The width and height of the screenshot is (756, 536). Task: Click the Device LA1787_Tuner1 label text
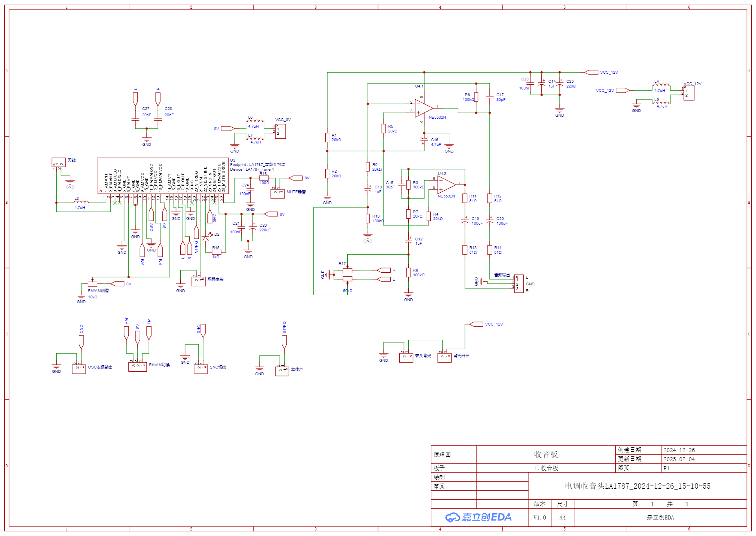coord(252,169)
